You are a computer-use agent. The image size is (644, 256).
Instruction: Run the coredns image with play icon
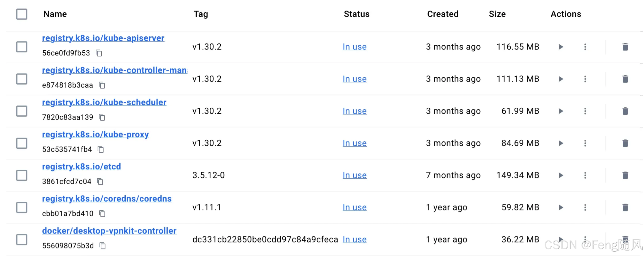pos(561,207)
